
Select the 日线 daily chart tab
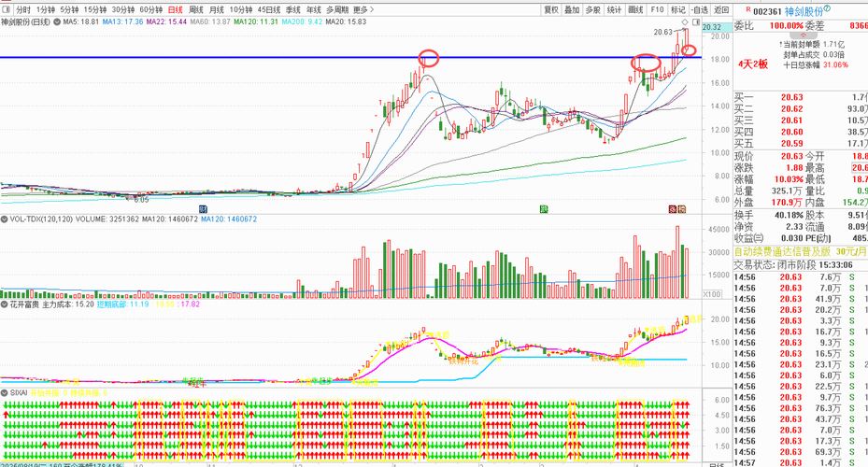click(x=175, y=10)
